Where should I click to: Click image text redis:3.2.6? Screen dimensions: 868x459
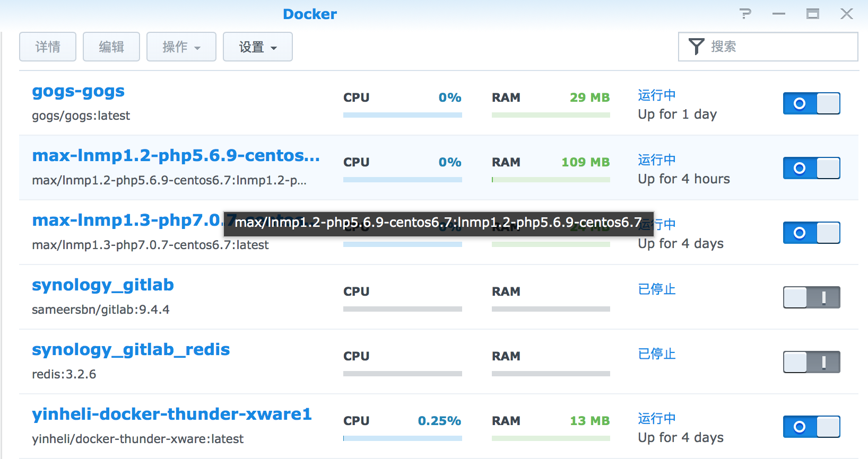click(x=64, y=374)
